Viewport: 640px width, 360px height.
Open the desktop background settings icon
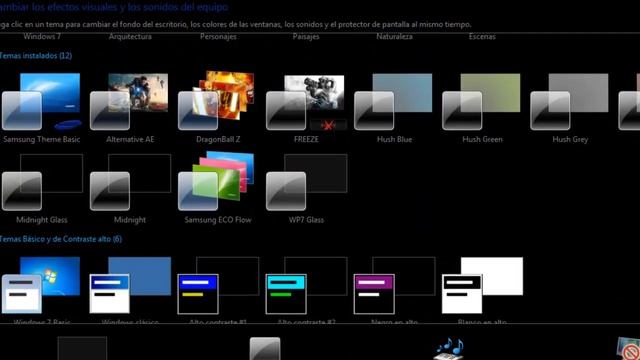click(x=82, y=348)
